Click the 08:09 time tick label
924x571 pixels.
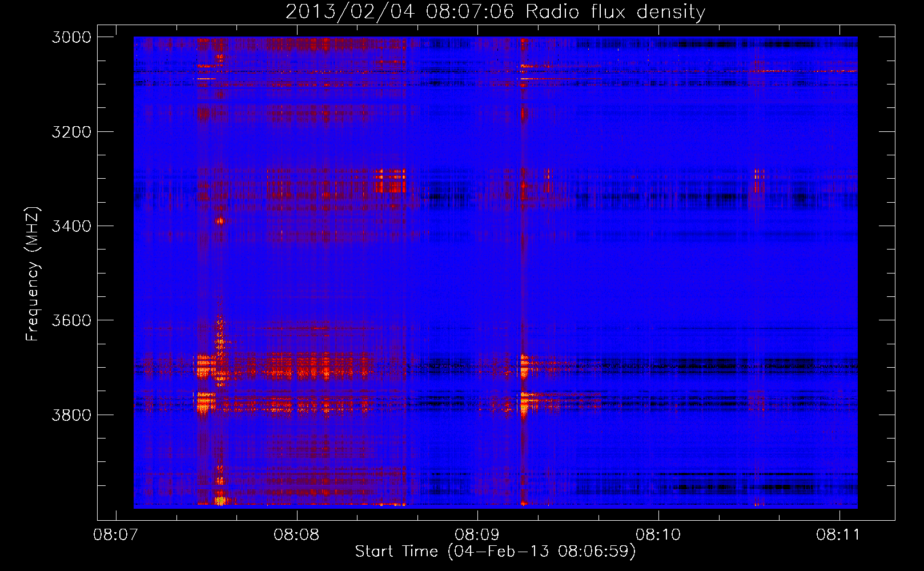click(x=477, y=535)
